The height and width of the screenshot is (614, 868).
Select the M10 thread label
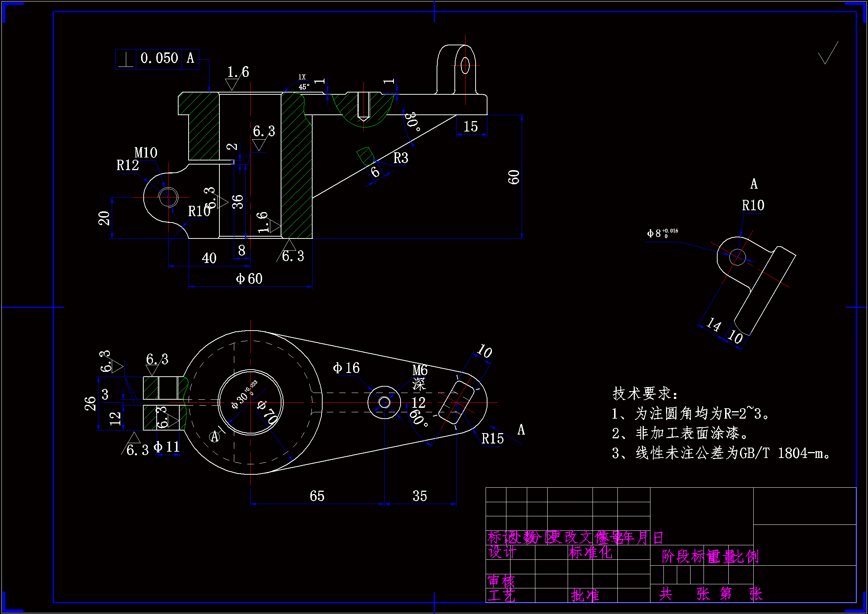coord(146,153)
